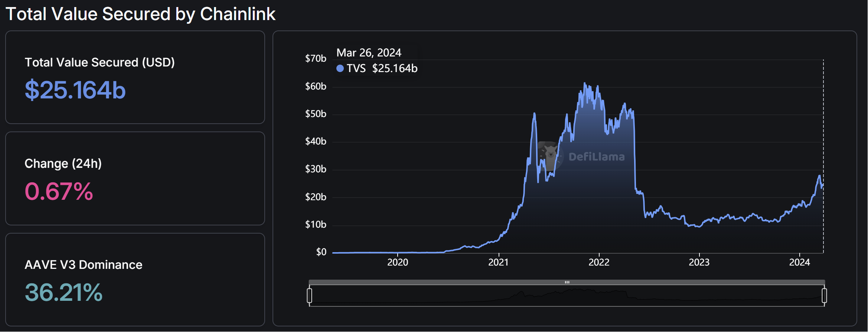Click the $70b y-axis label
Image resolution: width=868 pixels, height=332 pixels.
pyautogui.click(x=316, y=58)
